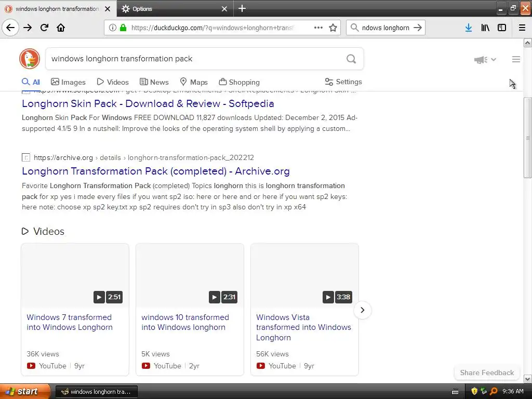Click the network connection tray icon
The image size is (532, 399).
point(484,391)
